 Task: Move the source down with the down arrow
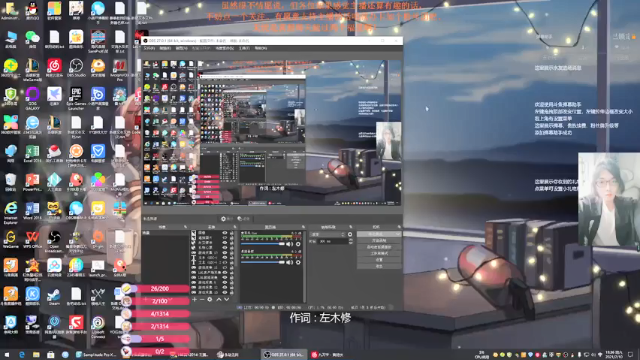click(227, 299)
